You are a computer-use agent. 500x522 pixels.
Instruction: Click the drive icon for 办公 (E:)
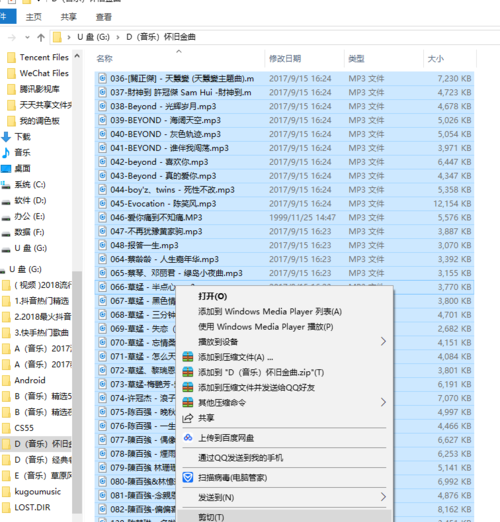(x=6, y=218)
